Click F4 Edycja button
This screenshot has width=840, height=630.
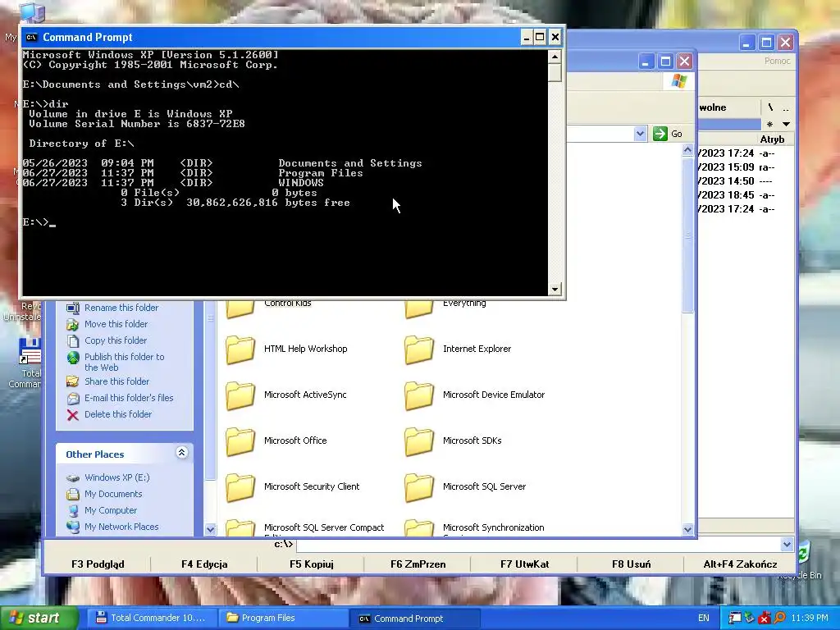pyautogui.click(x=204, y=564)
